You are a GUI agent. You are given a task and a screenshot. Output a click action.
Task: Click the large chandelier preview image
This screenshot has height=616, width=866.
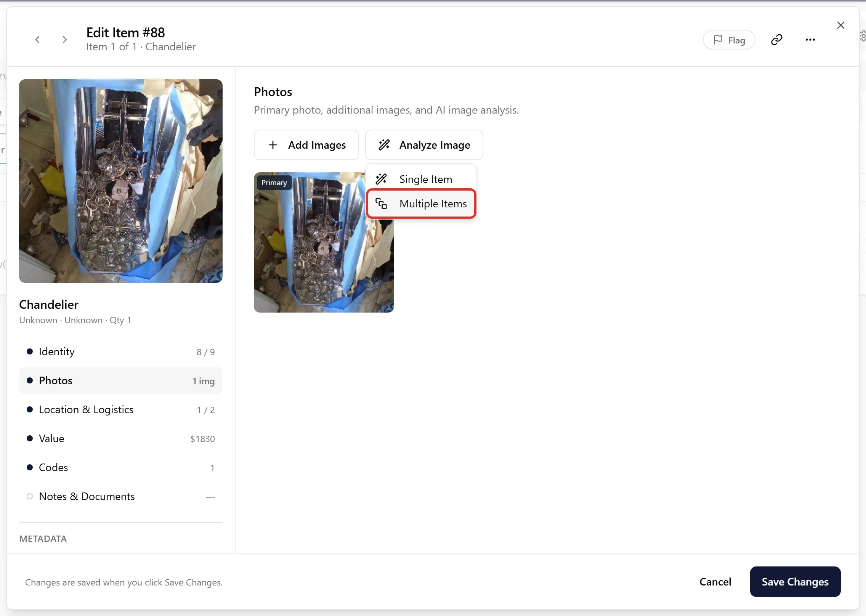tap(121, 181)
